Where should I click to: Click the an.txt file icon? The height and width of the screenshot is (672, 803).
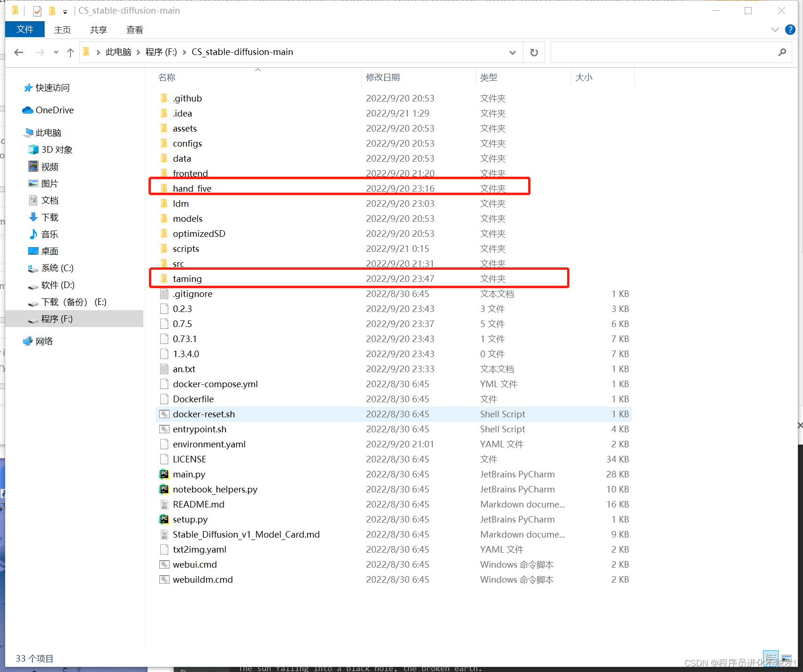click(x=164, y=369)
